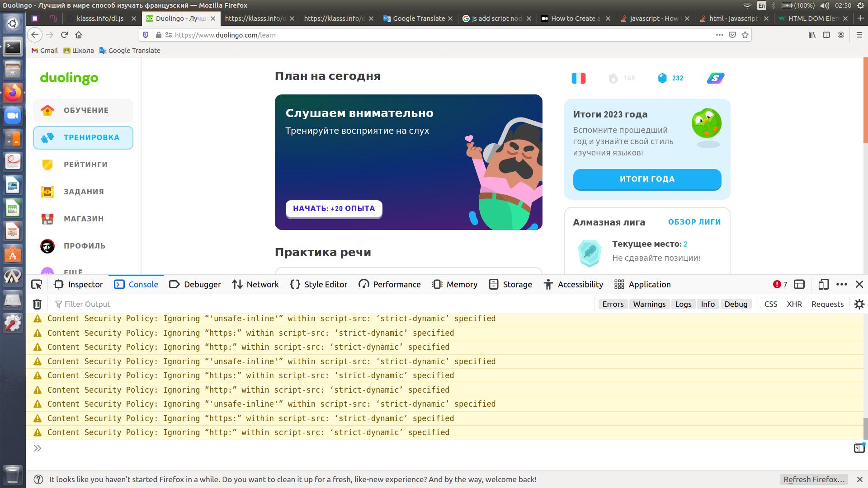
Task: Click the console trash clear-output icon
Action: click(37, 304)
